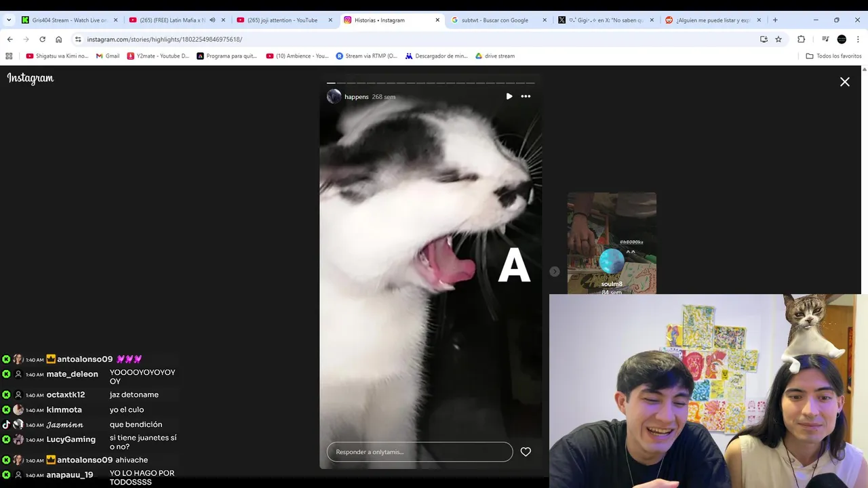Install app icon in address bar
This screenshot has width=868, height=488.
click(764, 39)
